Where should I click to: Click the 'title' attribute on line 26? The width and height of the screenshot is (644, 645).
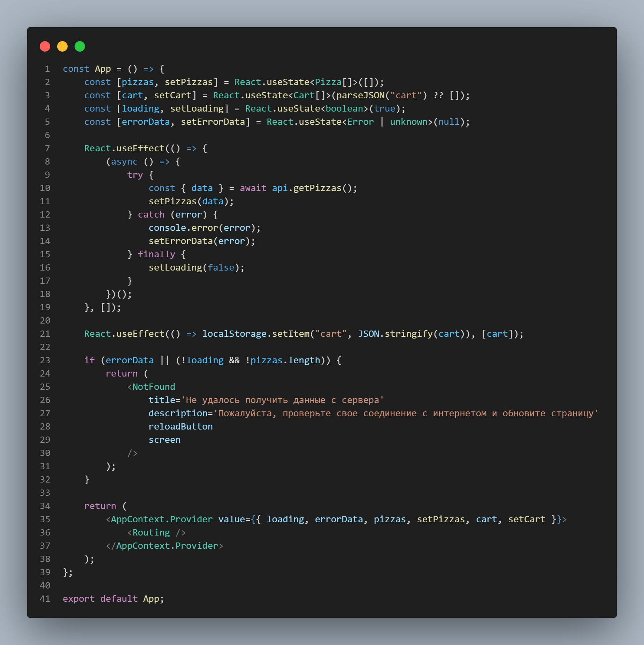click(162, 400)
